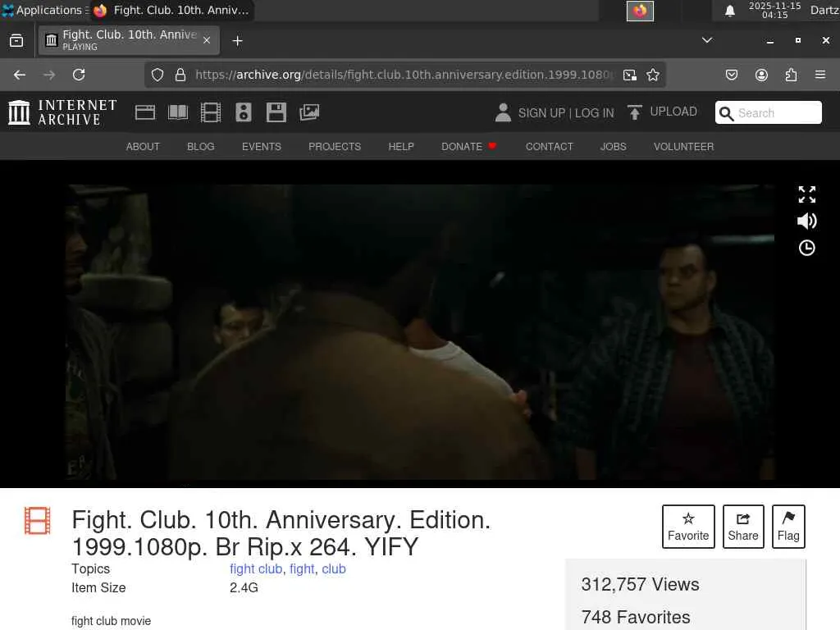The width and height of the screenshot is (840, 630).
Task: Go back to the previous page
Action: pos(20,75)
